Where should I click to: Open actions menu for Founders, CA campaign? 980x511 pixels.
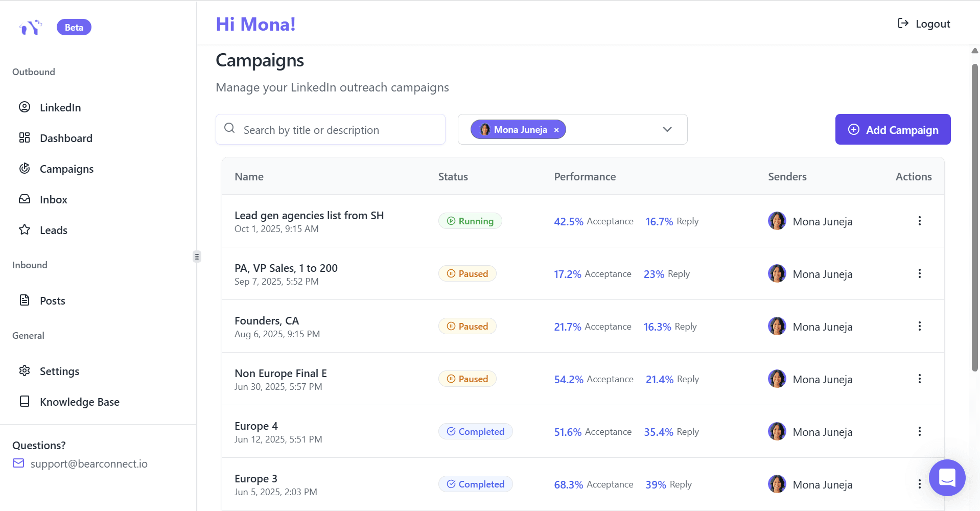[x=919, y=326]
